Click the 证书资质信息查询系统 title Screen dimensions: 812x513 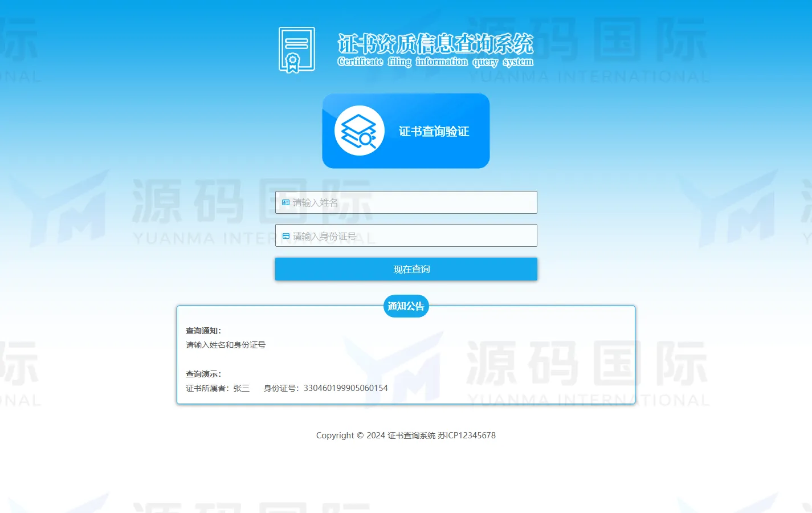[435, 43]
